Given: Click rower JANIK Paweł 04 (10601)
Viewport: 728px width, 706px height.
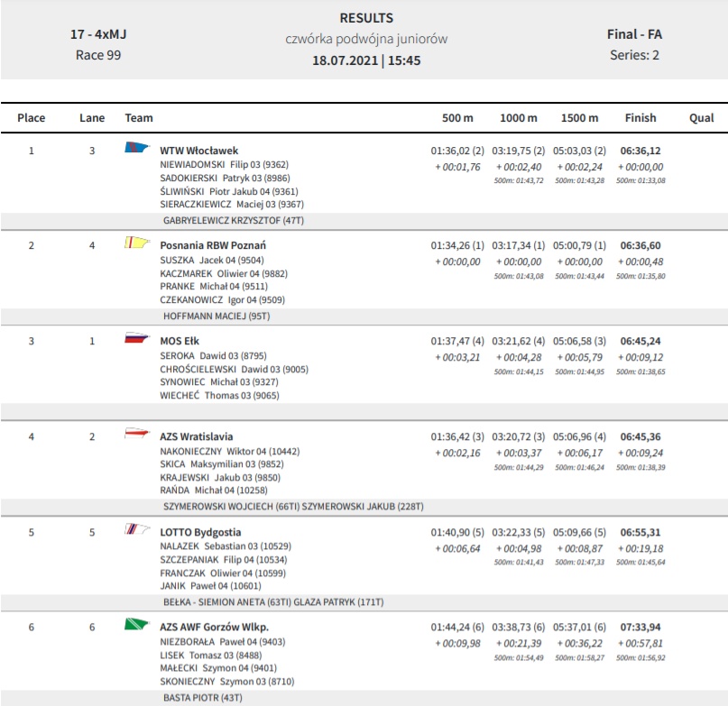Looking at the screenshot, I should (211, 586).
